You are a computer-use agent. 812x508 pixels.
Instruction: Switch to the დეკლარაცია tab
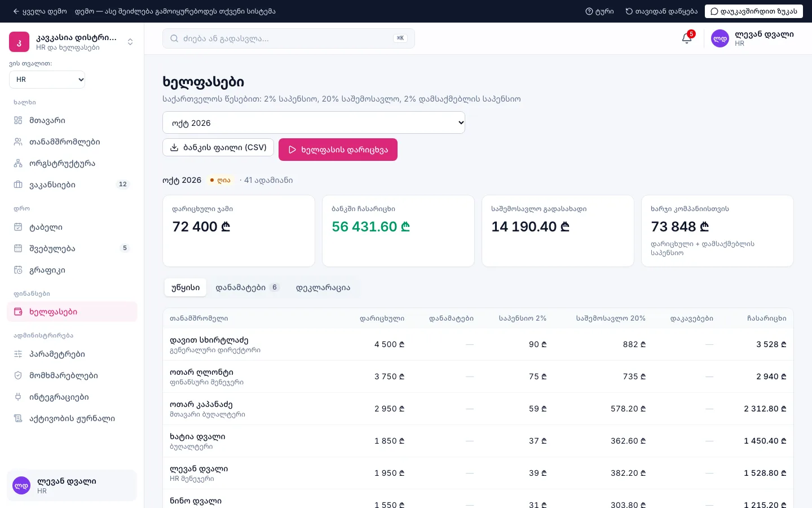coord(323,287)
